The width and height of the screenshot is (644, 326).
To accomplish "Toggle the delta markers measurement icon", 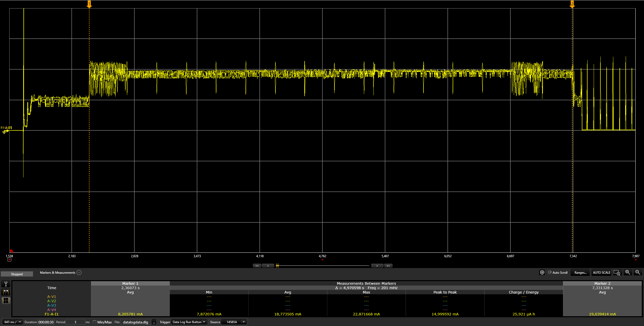I will tap(6, 292).
